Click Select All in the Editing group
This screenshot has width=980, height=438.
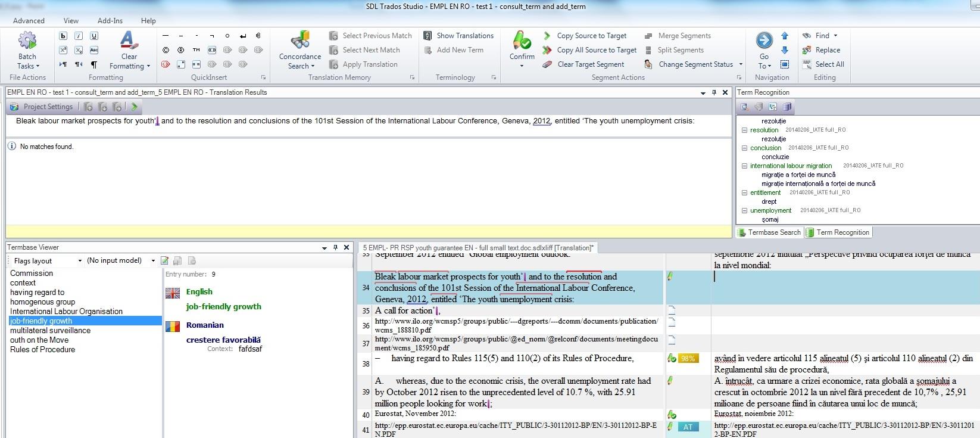point(823,64)
